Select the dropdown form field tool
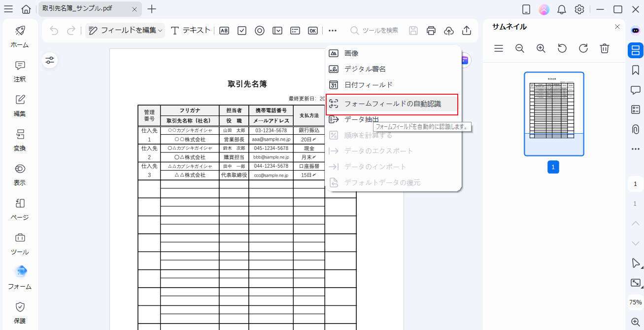This screenshot has width=644, height=330. point(277,30)
